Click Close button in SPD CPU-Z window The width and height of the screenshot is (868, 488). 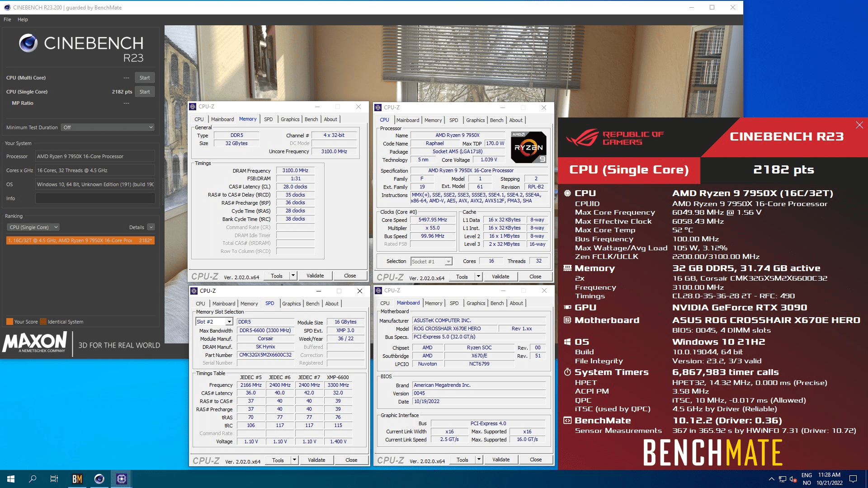click(351, 460)
